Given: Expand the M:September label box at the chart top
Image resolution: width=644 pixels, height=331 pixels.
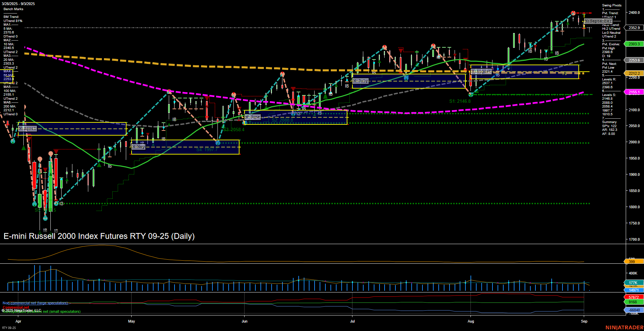Looking at the screenshot, I should [x=598, y=21].
